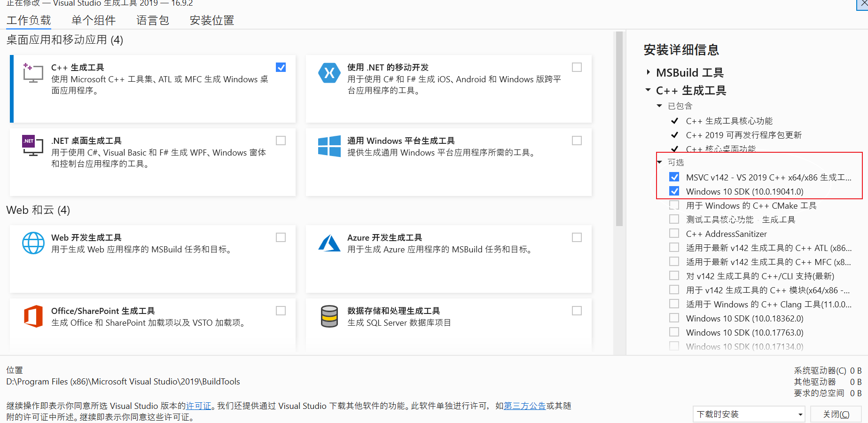
Task: Open the 许可证 license link
Action: pos(199,406)
